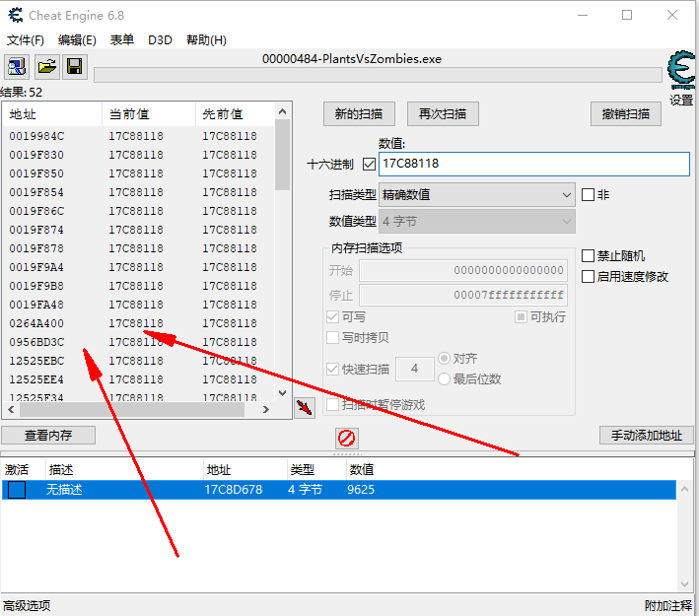Click the 描述 column header in address table
This screenshot has width=699, height=616.
point(124,470)
